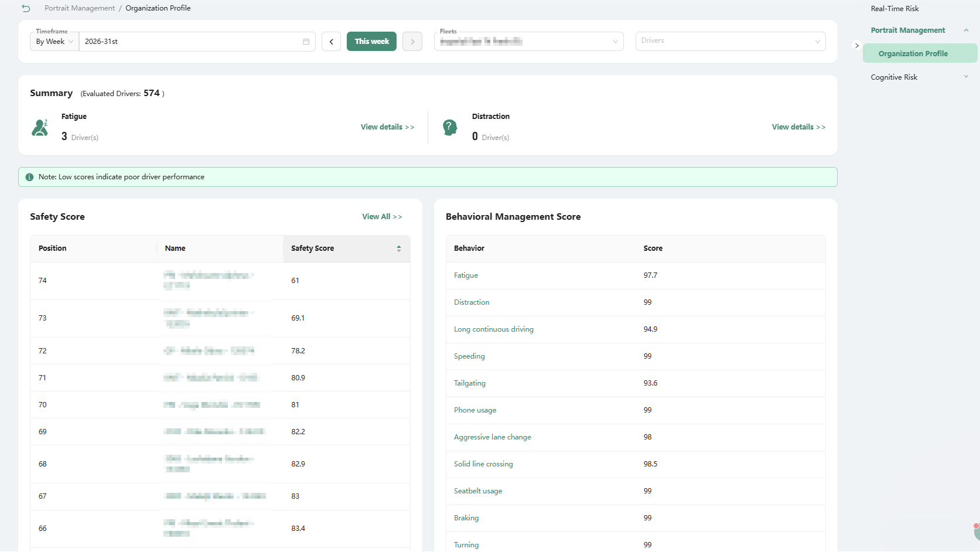Open the Drivers dropdown
The image size is (980, 552).
pyautogui.click(x=730, y=42)
